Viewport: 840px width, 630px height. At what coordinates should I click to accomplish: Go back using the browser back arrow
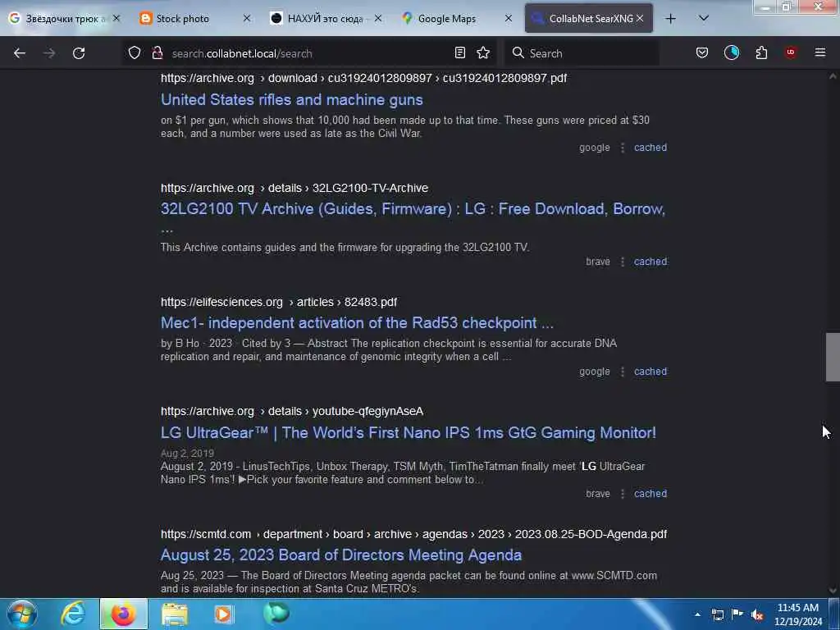click(20, 53)
